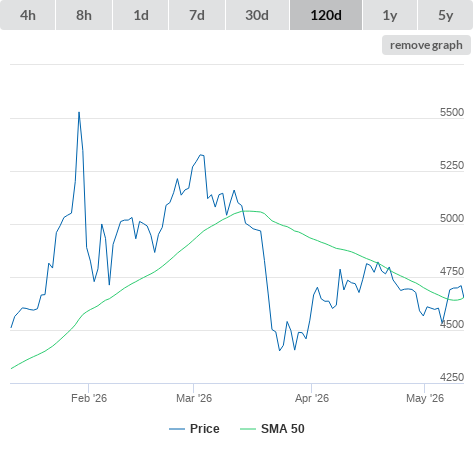Click the green SMA 50 legend line marker
Screen dimensions: 474x455
[248, 429]
